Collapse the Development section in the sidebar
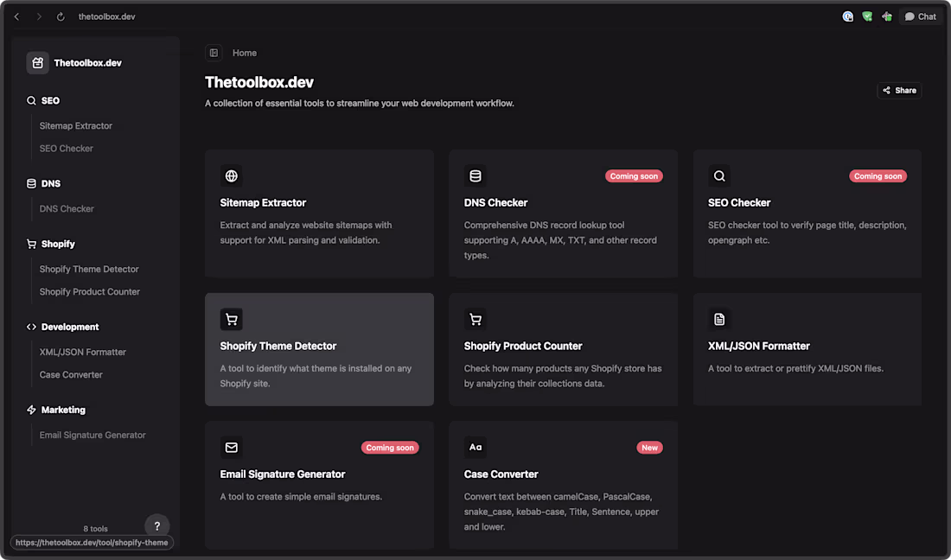This screenshot has width=951, height=560. [61, 327]
